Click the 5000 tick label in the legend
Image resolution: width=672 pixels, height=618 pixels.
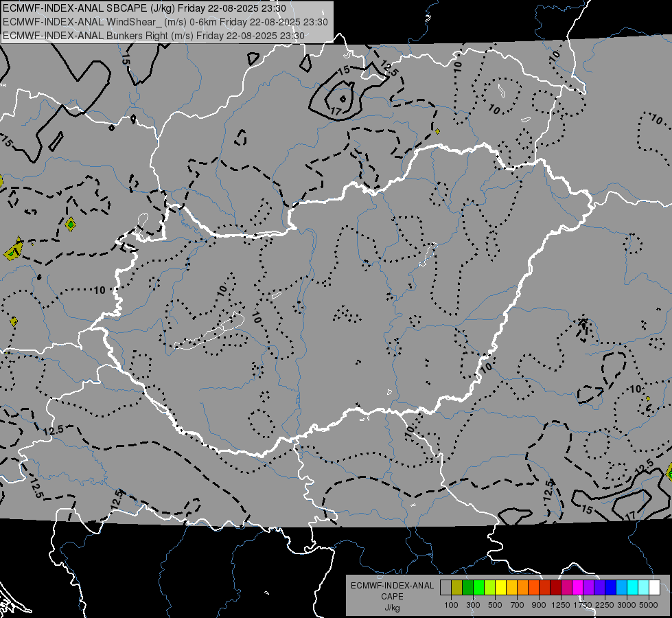point(649,605)
